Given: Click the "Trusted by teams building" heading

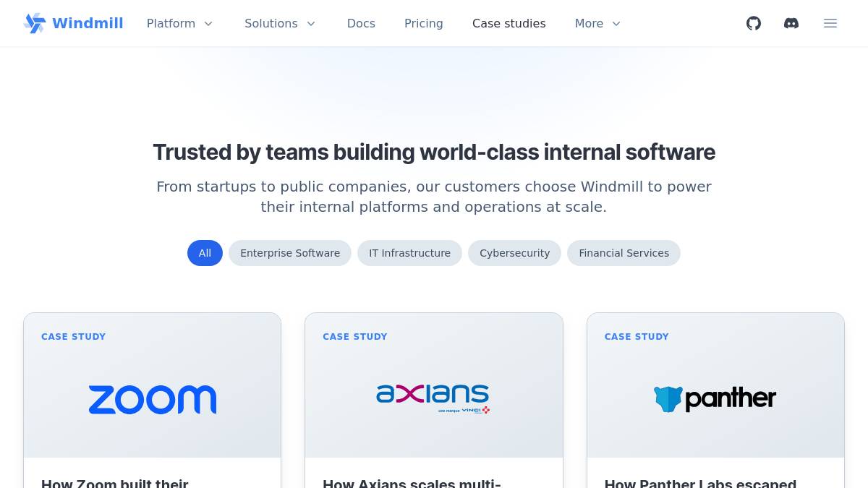Looking at the screenshot, I should point(434,153).
